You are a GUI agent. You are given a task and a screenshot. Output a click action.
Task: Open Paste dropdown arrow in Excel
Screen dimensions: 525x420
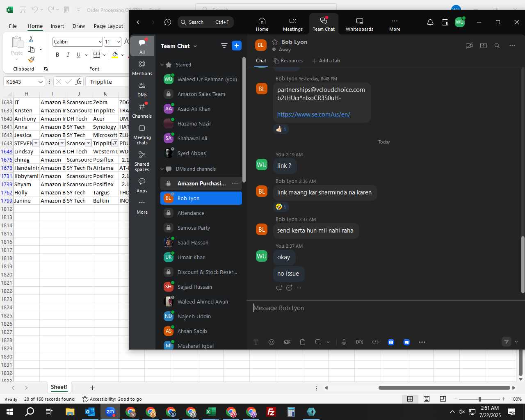17,59
